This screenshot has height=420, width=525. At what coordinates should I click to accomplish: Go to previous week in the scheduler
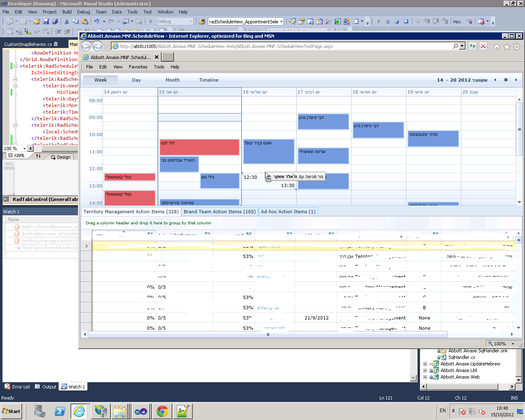(x=495, y=80)
